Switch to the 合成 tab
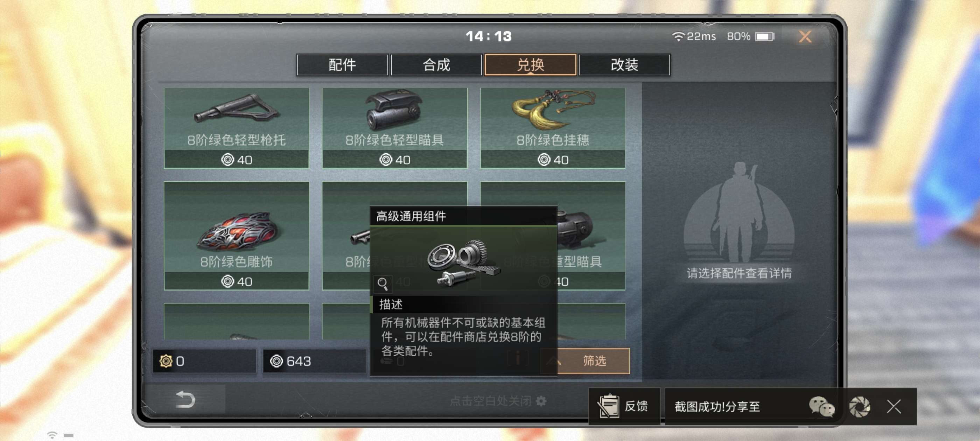The width and height of the screenshot is (980, 441). (436, 65)
